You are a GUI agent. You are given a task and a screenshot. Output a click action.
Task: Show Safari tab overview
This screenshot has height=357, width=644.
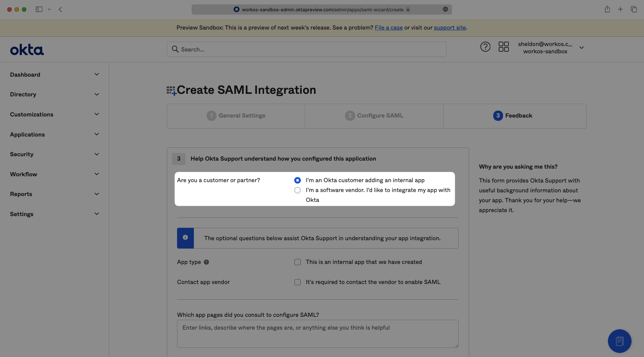(634, 9)
